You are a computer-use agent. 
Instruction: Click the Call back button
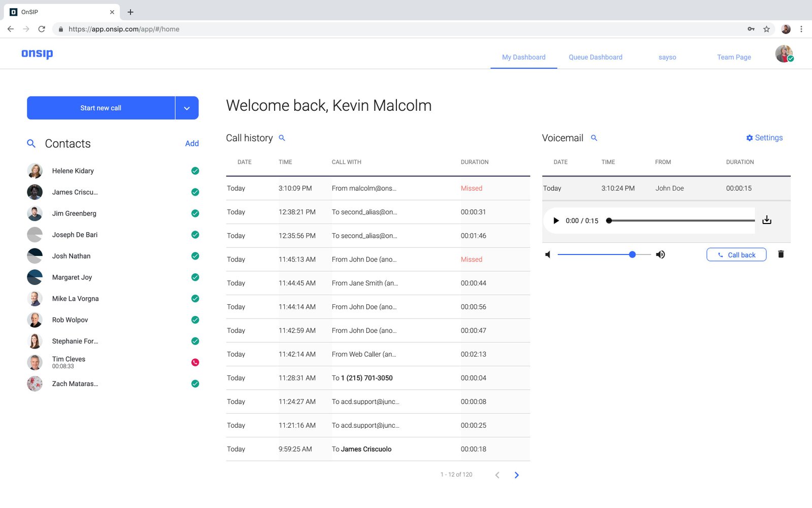736,255
